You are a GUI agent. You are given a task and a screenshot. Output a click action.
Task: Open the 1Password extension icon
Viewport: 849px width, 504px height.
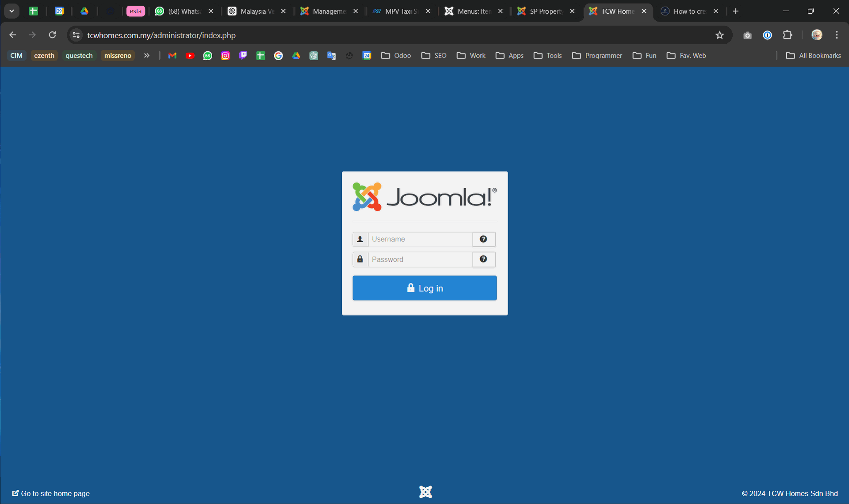pos(768,35)
